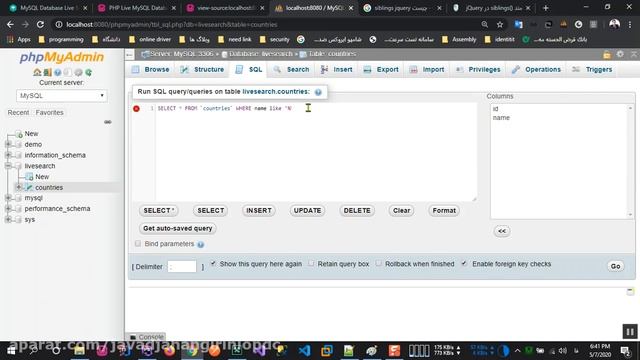Open the Console bar at the bottom
640x360 pixels.
tap(147, 337)
